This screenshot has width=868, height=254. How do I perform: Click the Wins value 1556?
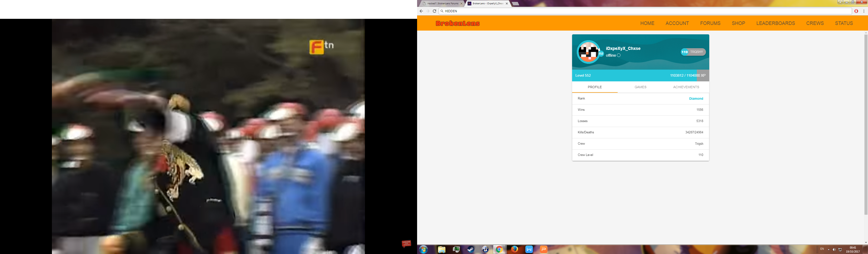[x=700, y=110]
